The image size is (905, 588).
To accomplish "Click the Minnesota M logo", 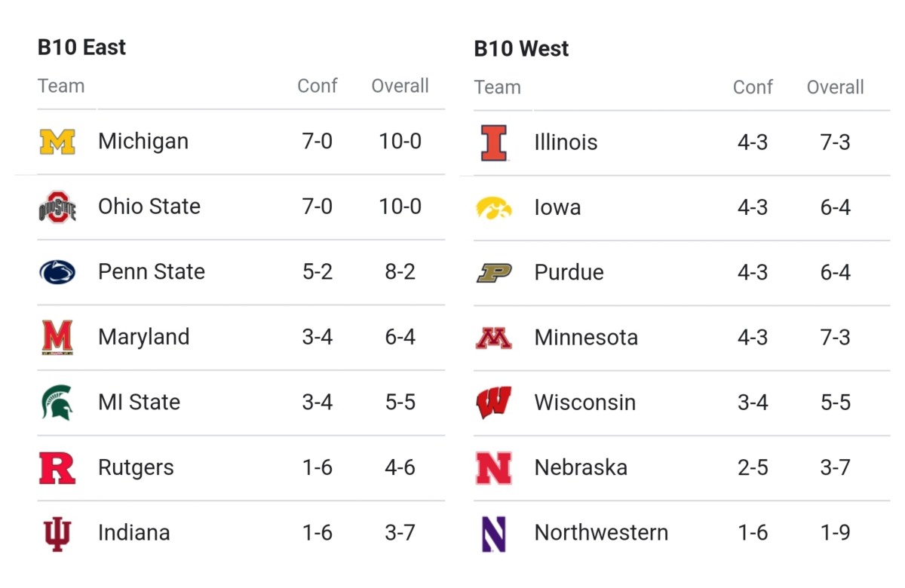I will click(x=494, y=338).
